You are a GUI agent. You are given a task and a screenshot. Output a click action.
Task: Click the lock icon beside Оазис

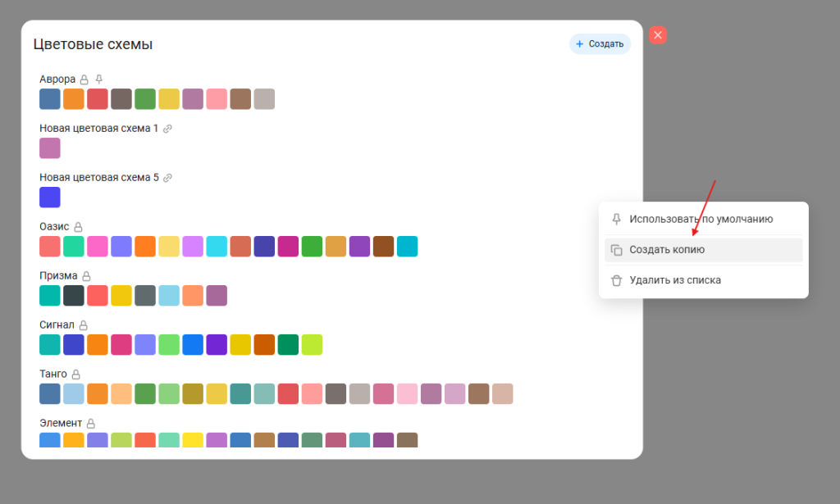tap(79, 227)
